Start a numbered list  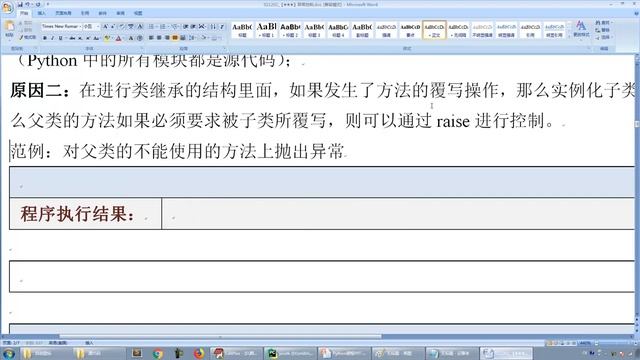[x=162, y=27]
